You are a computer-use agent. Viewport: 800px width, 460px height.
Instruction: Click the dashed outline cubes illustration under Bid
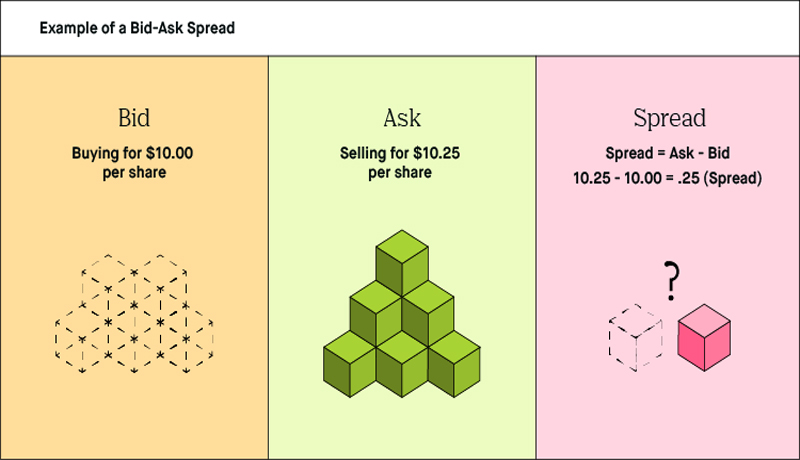click(x=134, y=314)
